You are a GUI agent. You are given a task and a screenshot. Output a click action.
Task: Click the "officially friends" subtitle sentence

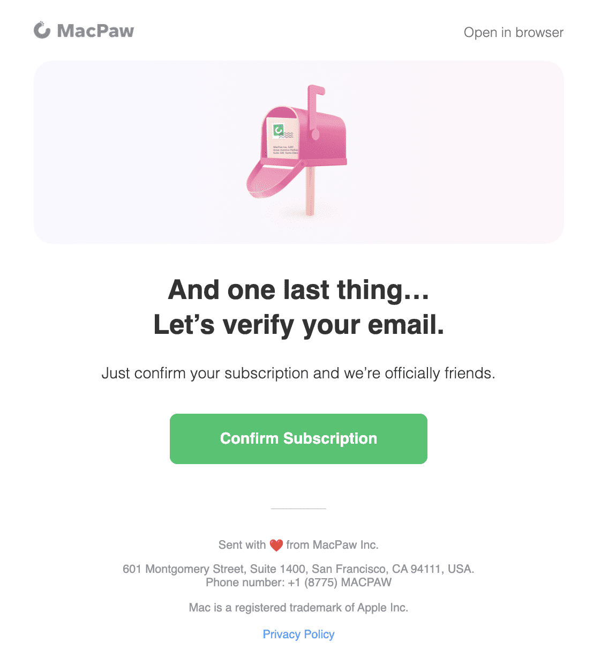298,373
